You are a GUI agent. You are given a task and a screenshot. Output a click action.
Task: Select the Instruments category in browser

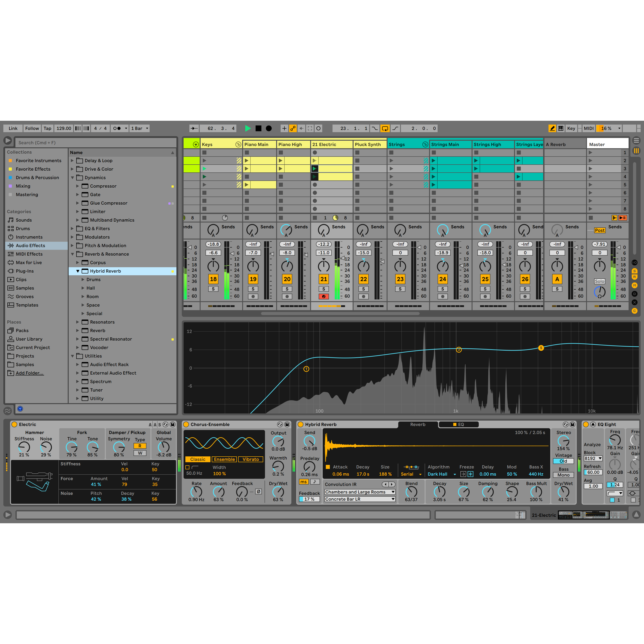[x=29, y=237]
